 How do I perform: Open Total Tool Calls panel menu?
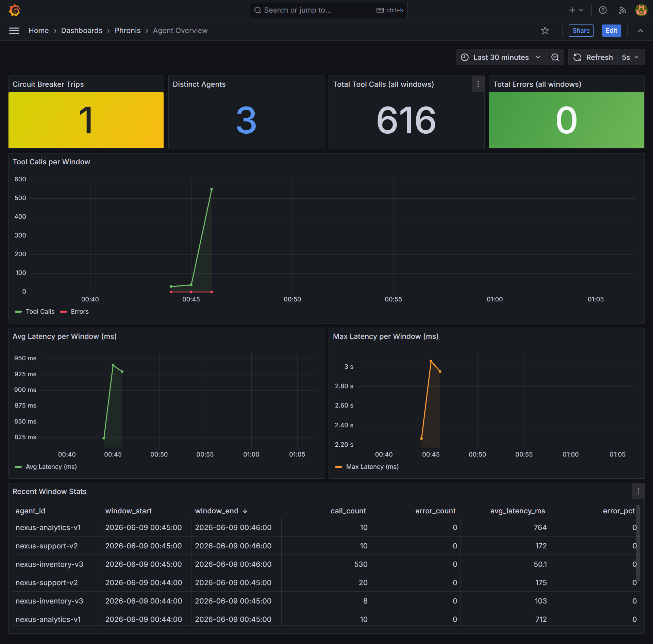tap(478, 84)
